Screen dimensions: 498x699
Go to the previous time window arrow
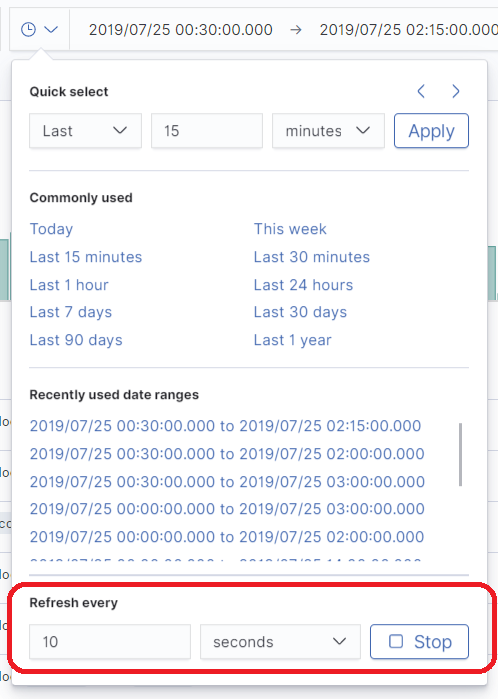click(421, 91)
